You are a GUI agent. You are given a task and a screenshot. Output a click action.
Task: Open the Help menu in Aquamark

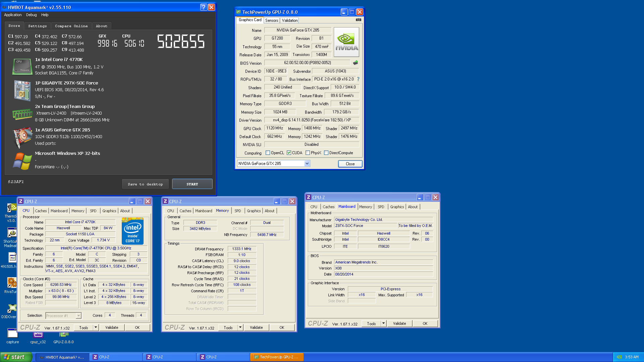(45, 15)
